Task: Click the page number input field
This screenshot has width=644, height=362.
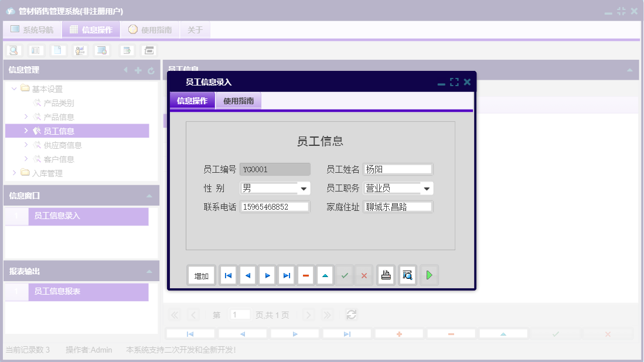Action: pyautogui.click(x=240, y=315)
